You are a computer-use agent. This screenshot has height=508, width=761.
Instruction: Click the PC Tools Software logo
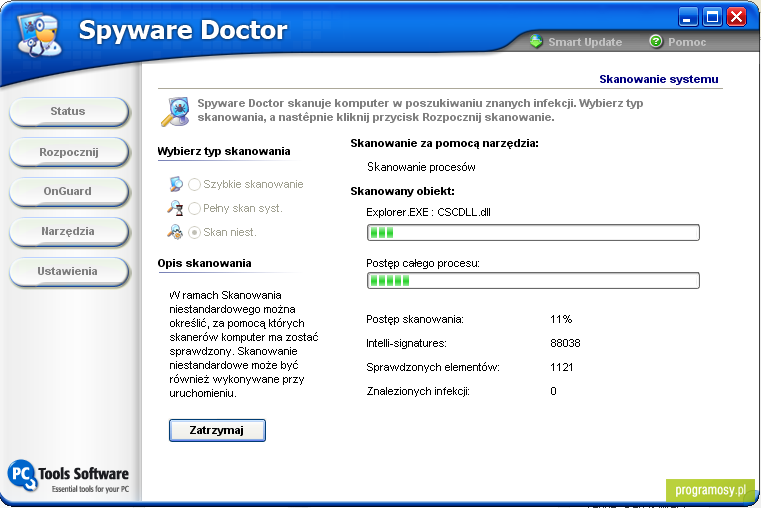point(68,476)
